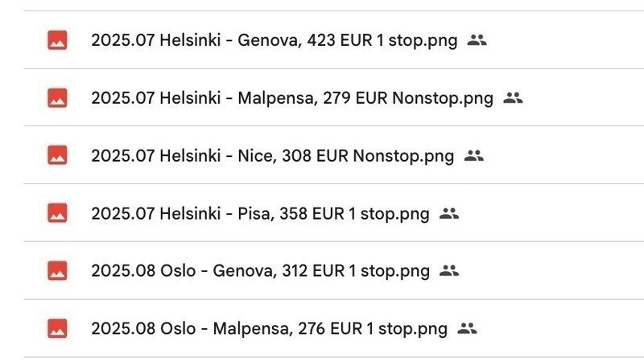Select the 279 EUR Nonstop file row

click(580, 98)
